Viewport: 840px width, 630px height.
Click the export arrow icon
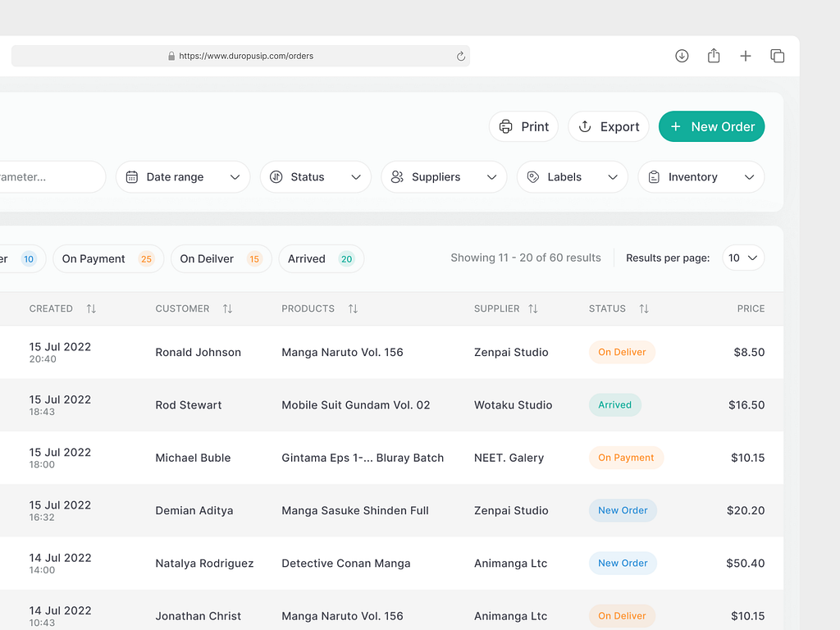pyautogui.click(x=585, y=126)
